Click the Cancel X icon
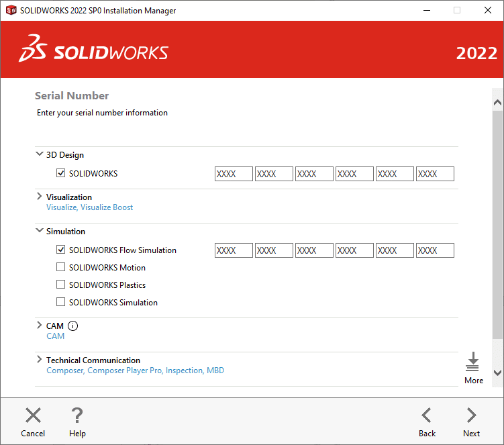The height and width of the screenshot is (445, 504). click(x=33, y=415)
